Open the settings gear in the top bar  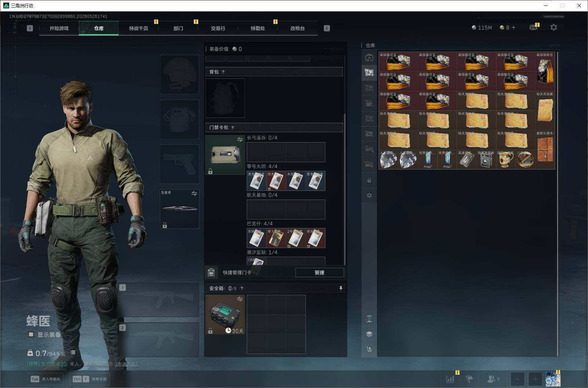tap(553, 28)
